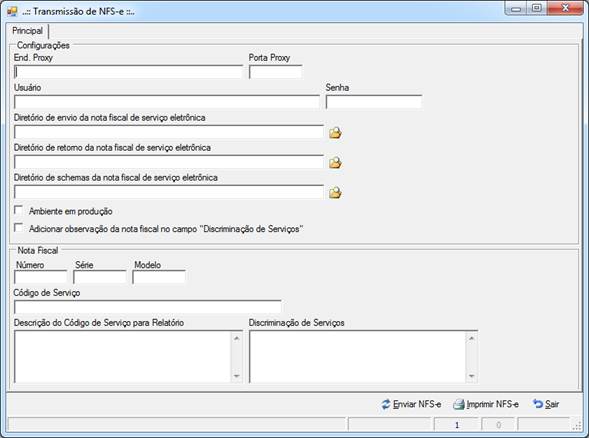Focus the Porta Proxy input field
The width and height of the screenshot is (589, 438).
coord(275,72)
